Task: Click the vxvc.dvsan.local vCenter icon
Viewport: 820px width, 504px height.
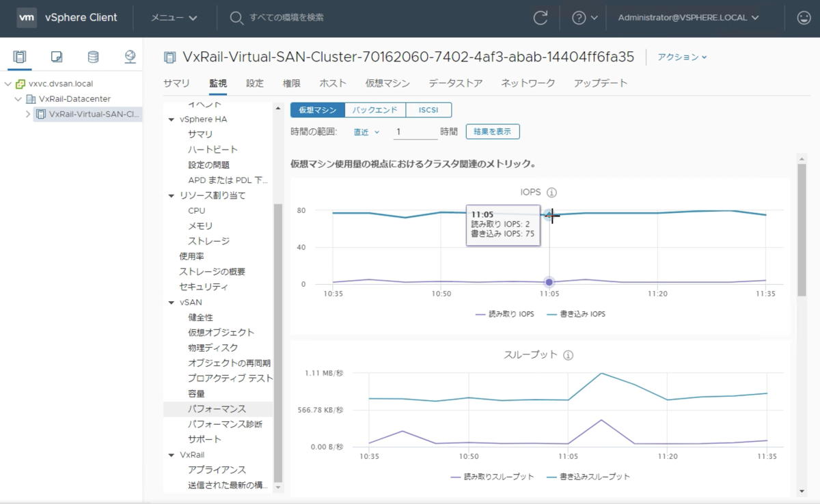Action: [20, 84]
